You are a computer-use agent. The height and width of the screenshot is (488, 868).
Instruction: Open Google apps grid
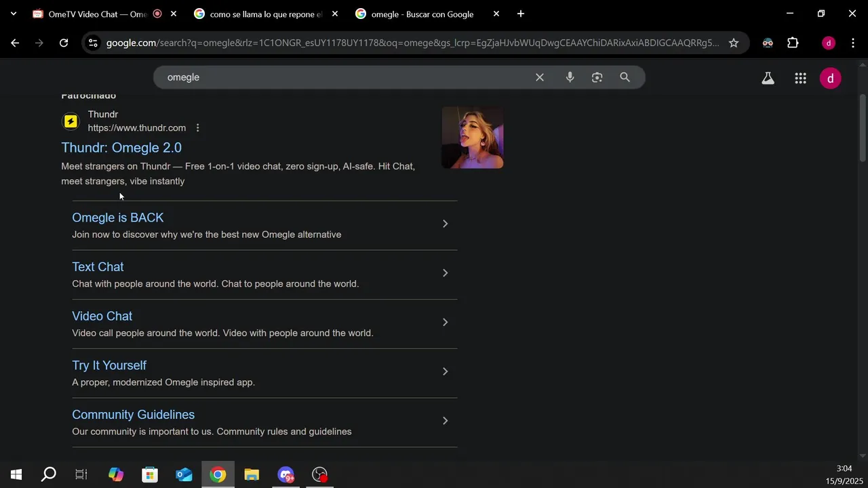[800, 78]
